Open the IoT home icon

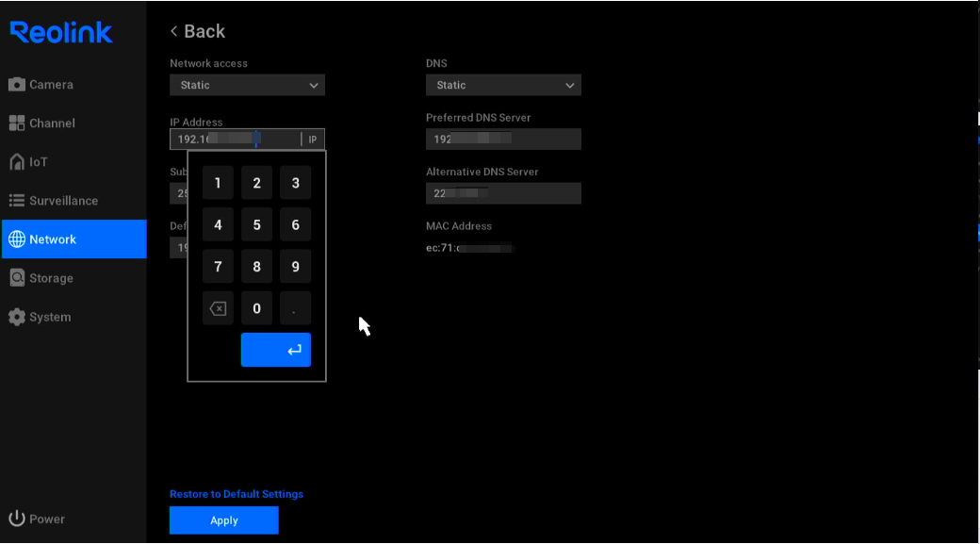[x=17, y=162]
